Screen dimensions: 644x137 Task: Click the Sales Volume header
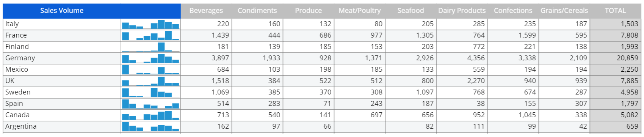62,11
